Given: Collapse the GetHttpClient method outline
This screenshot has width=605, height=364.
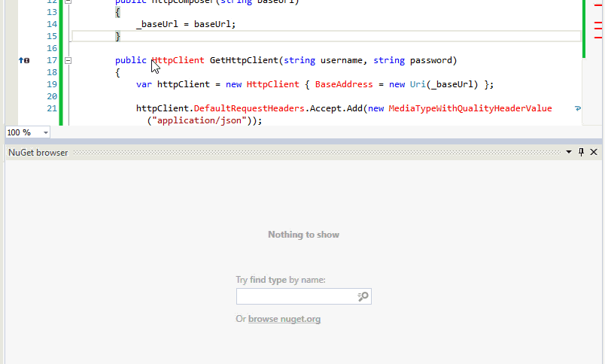Looking at the screenshot, I should click(x=67, y=60).
